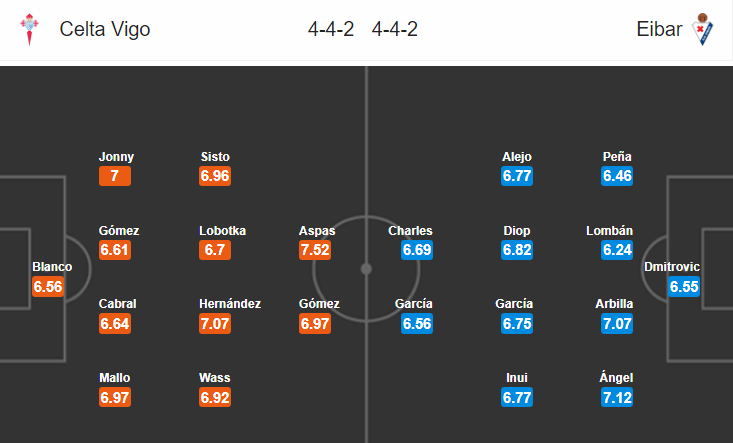
Task: Click the Eibar club crest
Action: (702, 29)
